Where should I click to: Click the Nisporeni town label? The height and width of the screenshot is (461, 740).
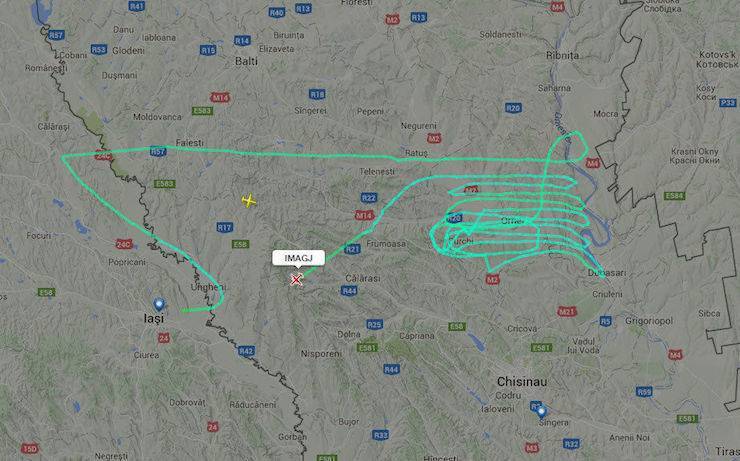point(321,353)
